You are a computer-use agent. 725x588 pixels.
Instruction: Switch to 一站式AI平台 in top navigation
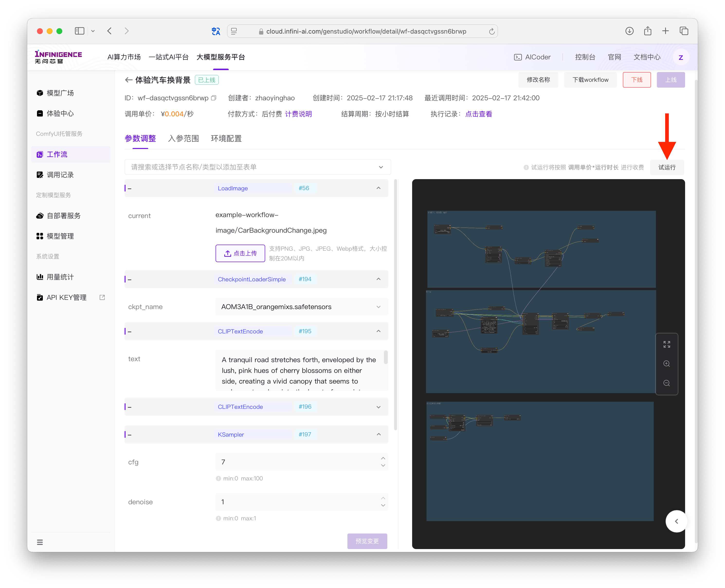tap(169, 57)
